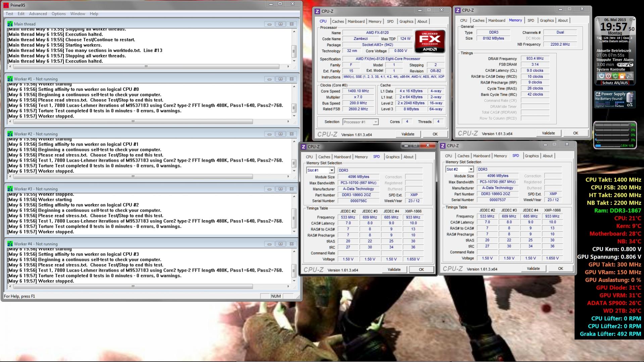Open the Window menu in Prime95

(x=78, y=14)
